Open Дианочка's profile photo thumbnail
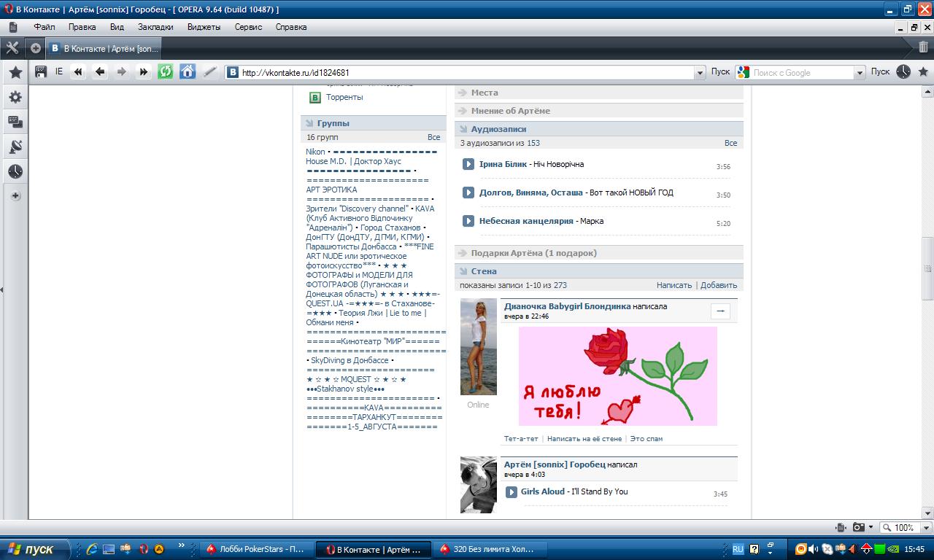Viewport: 934px width, 560px height. tap(479, 347)
